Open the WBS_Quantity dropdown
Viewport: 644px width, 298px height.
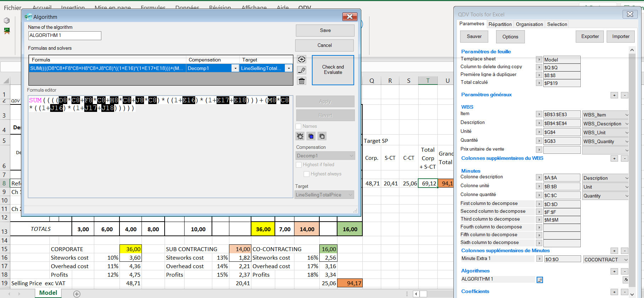[606, 141]
